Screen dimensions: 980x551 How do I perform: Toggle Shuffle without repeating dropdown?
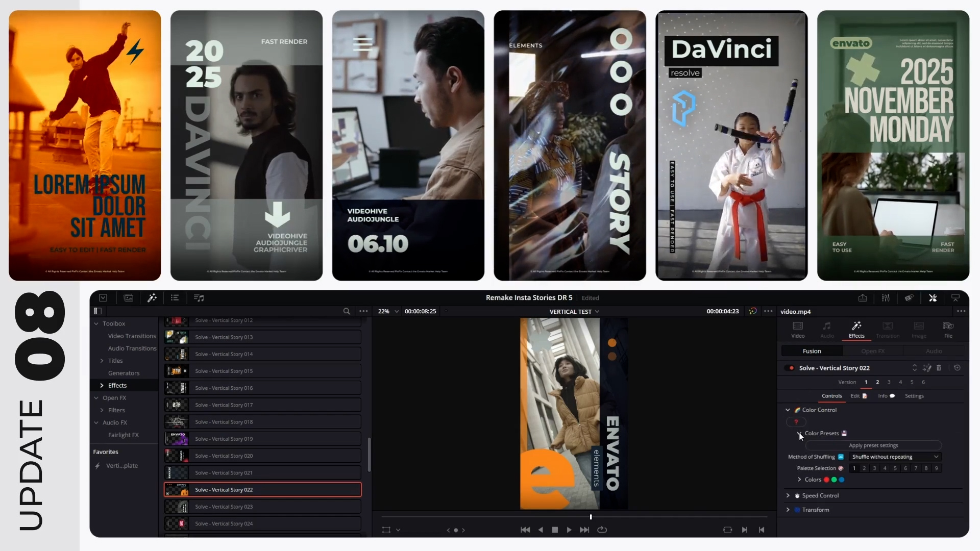[x=935, y=457]
